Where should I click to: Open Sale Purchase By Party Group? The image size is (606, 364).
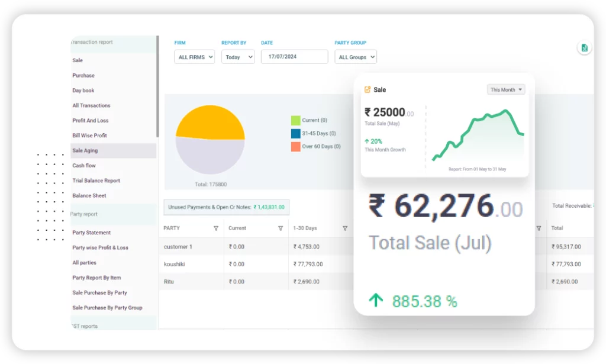[108, 308]
